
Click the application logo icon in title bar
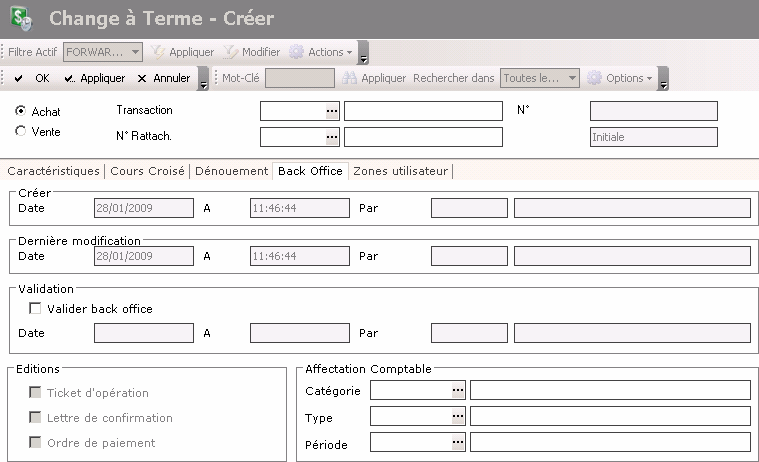pyautogui.click(x=20, y=19)
